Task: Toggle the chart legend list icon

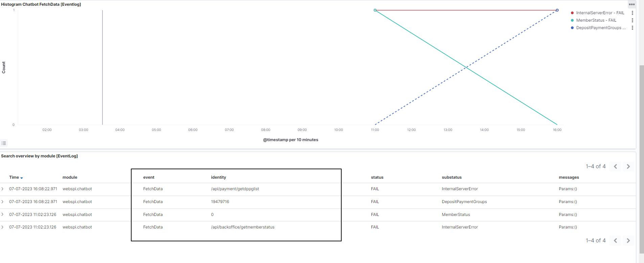Action: coord(4,143)
